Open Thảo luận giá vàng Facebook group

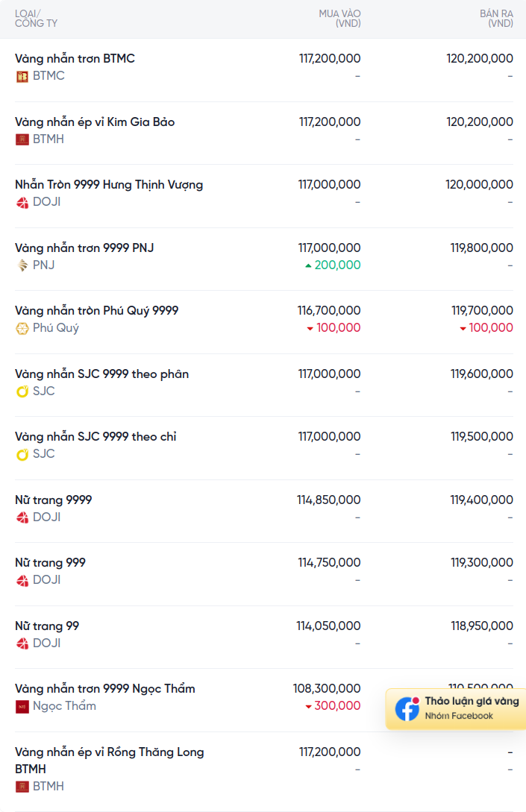pos(456,708)
